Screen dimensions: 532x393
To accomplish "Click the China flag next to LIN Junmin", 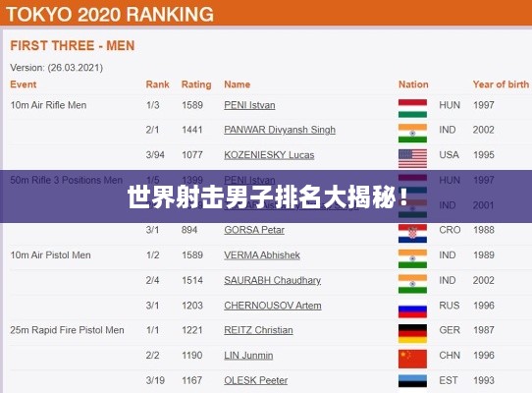I will (x=412, y=359).
